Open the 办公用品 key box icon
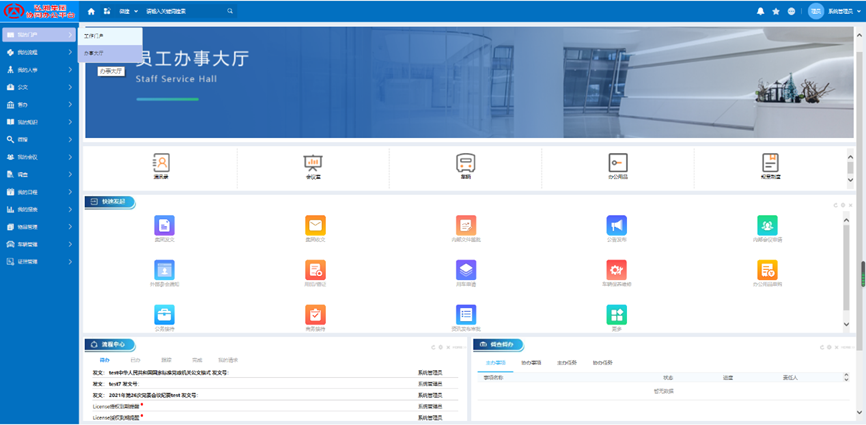The image size is (866, 425). pos(617,163)
